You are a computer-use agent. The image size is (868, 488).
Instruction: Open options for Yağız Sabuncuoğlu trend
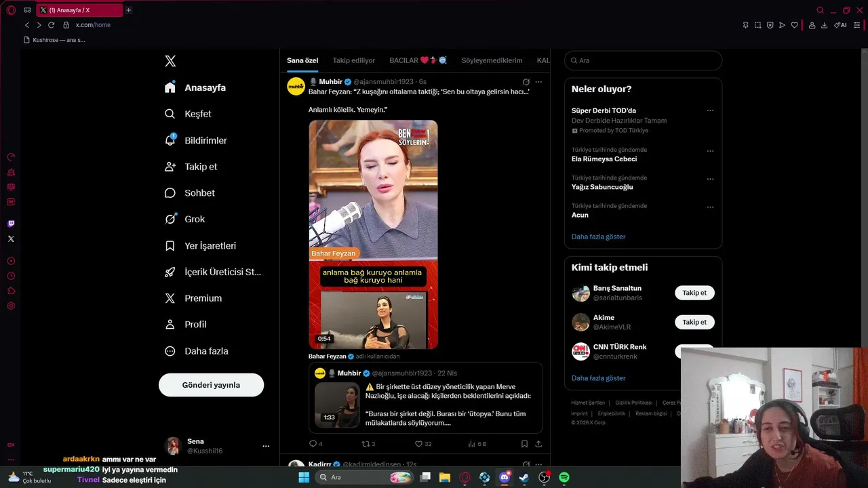pos(710,179)
